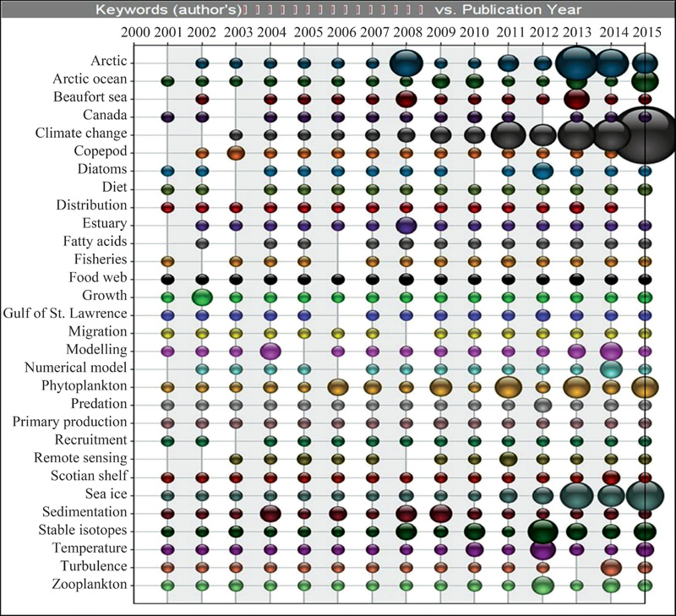Click the 2012 year label
This screenshot has width=676, height=616.
[x=544, y=32]
